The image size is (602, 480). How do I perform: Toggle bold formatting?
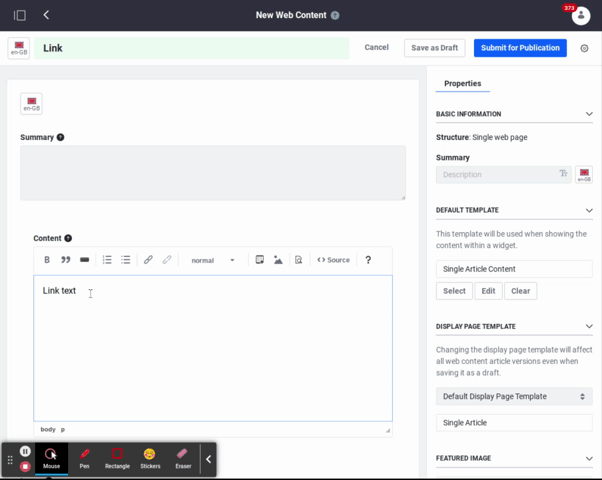coord(47,260)
